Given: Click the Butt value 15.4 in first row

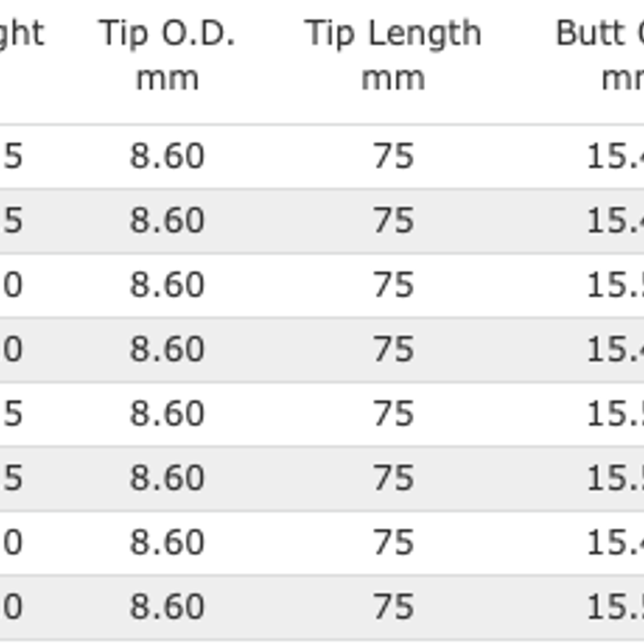Looking at the screenshot, I should click(x=615, y=156).
